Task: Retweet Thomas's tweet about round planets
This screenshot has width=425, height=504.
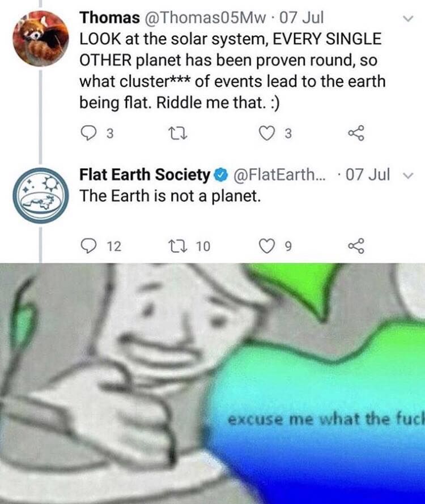Action: click(x=178, y=134)
